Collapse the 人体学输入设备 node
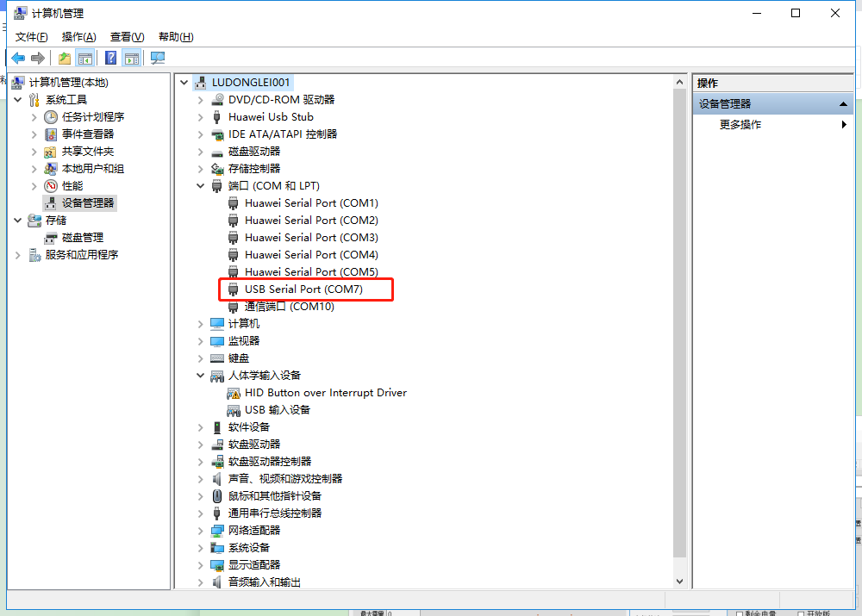Image resolution: width=862 pixels, height=616 pixels. [x=201, y=376]
